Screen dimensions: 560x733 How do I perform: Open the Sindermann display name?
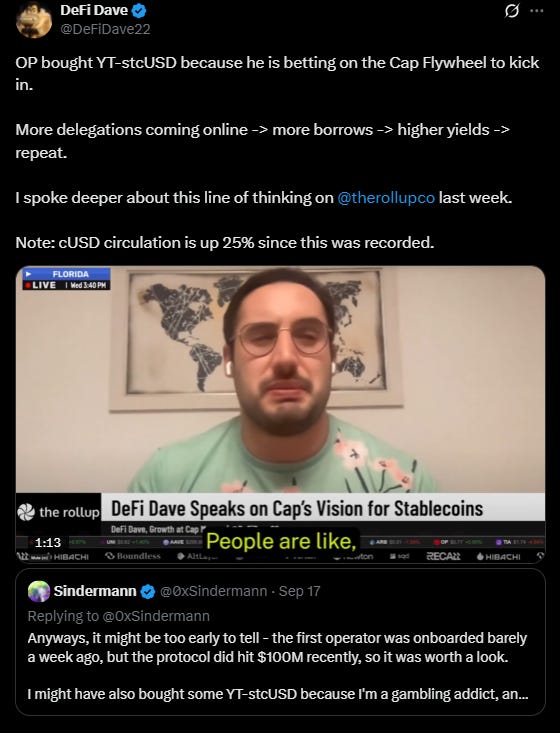point(95,591)
